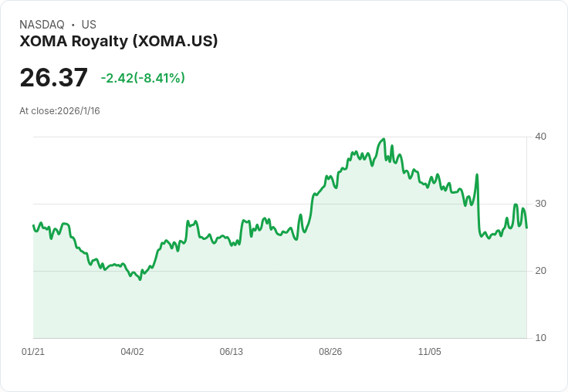Click the 30 y-axis label

click(541, 204)
